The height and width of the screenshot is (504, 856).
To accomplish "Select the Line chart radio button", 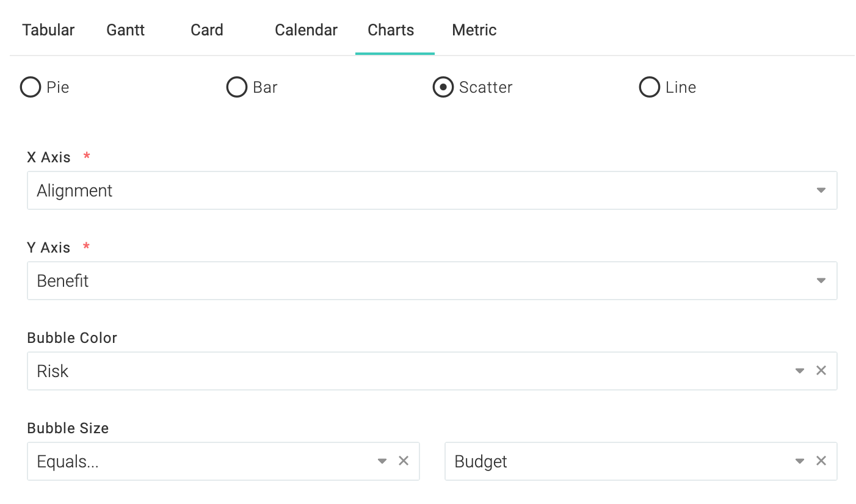I will coord(650,87).
